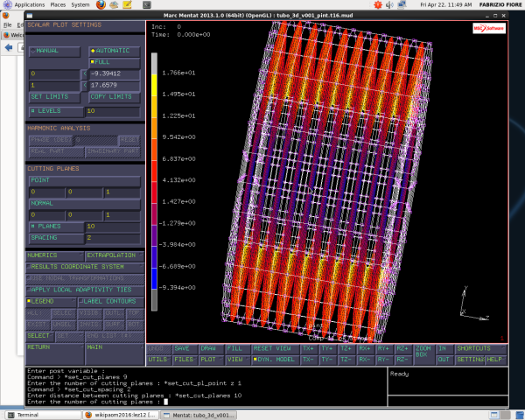Screen dimensions: 525x420
Task: Click the network status icon in system tray
Action: pyautogui.click(x=402, y=4)
